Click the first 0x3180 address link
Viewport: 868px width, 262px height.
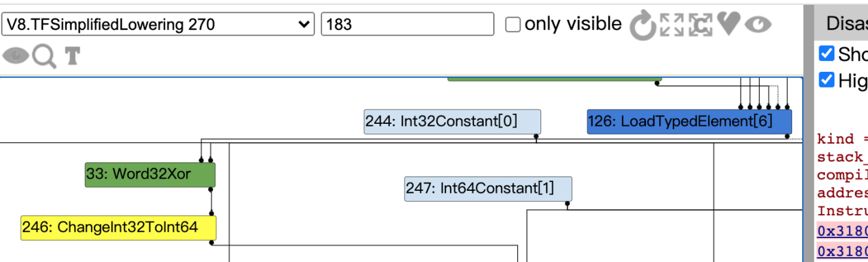(x=843, y=230)
